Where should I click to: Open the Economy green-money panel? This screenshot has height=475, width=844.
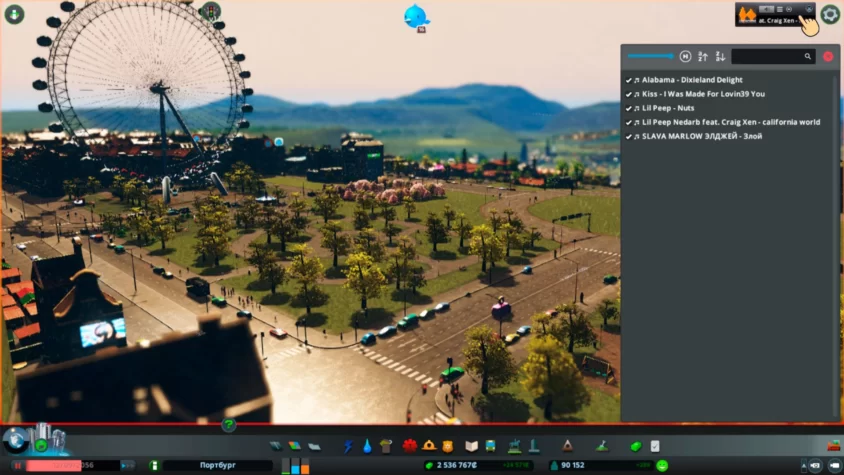pos(636,446)
